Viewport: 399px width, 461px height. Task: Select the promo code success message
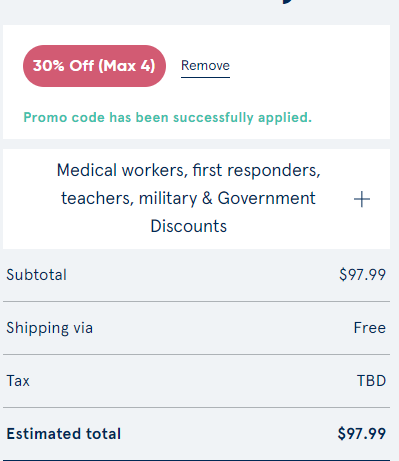coord(168,117)
